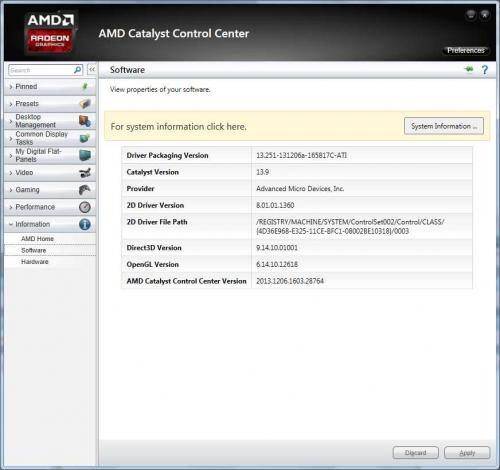Click the green pin page icon
The height and width of the screenshot is (470, 500).
click(469, 69)
